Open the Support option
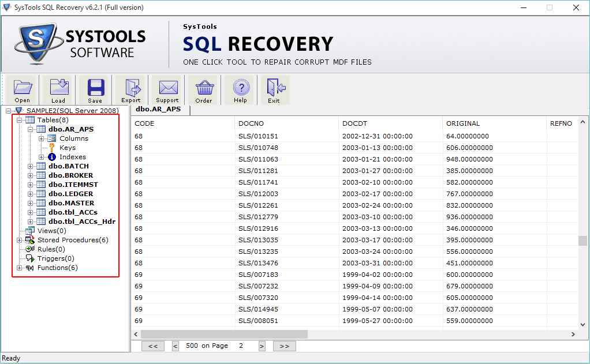The height and width of the screenshot is (364, 590). pyautogui.click(x=167, y=90)
